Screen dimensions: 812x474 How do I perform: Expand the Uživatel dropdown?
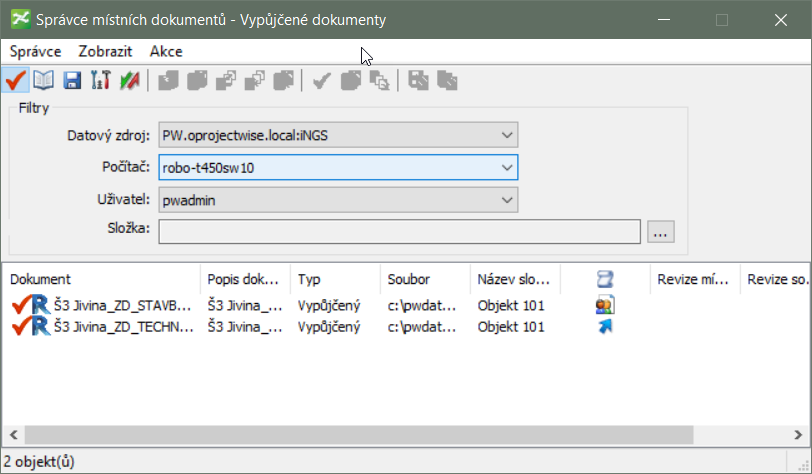point(507,200)
